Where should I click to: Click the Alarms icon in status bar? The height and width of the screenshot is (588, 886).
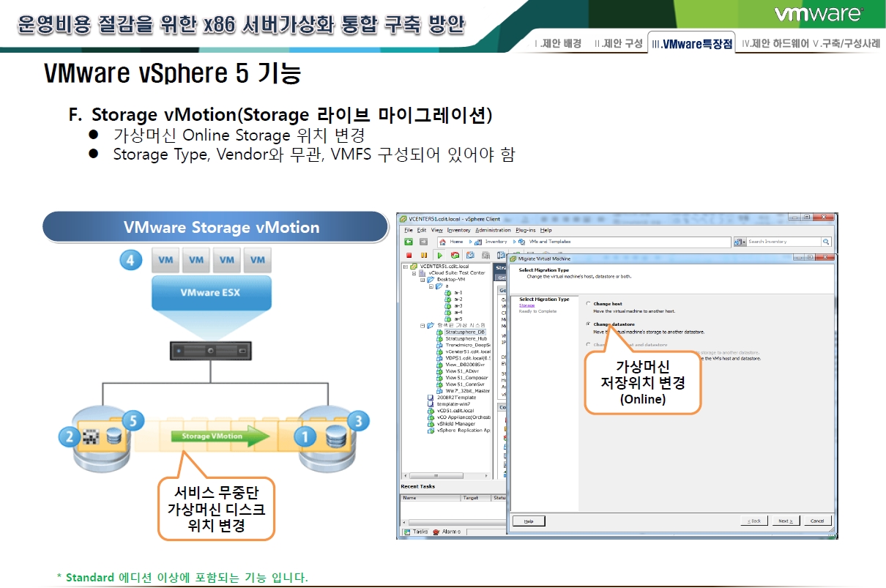[436, 532]
